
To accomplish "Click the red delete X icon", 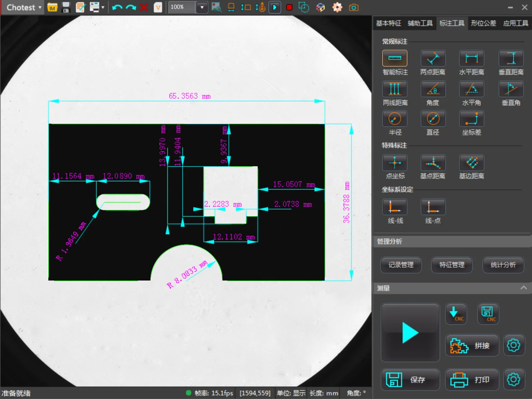I will coord(144,7).
